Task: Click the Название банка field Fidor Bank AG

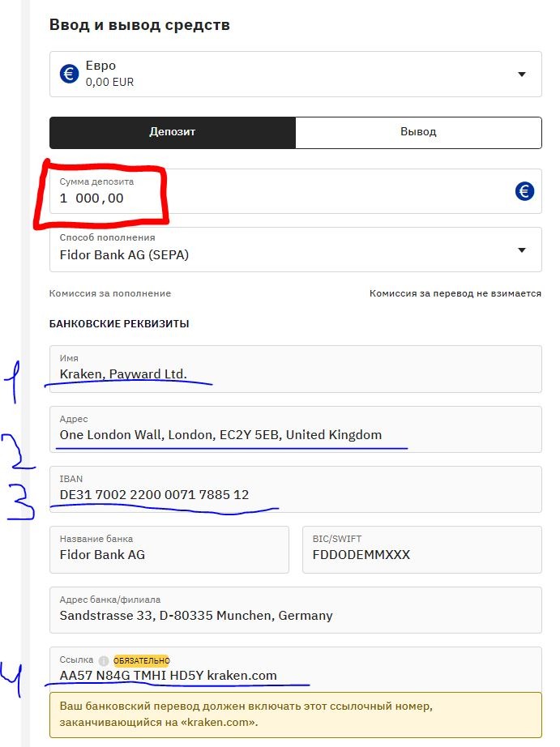Action: tap(169, 549)
